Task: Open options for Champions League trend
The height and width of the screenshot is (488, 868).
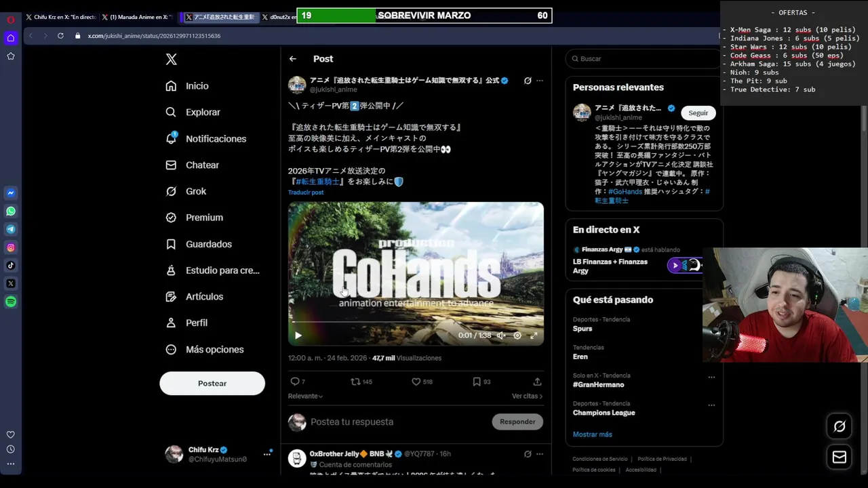Action: (711, 405)
